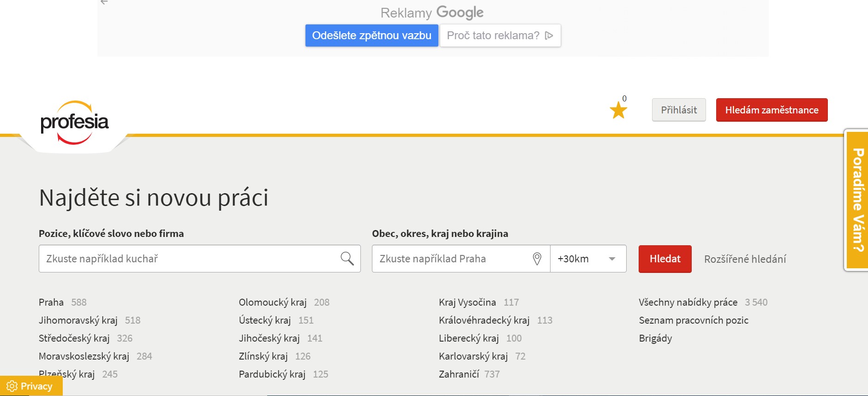Click the Hledat search button
The width and height of the screenshot is (868, 396).
click(665, 259)
